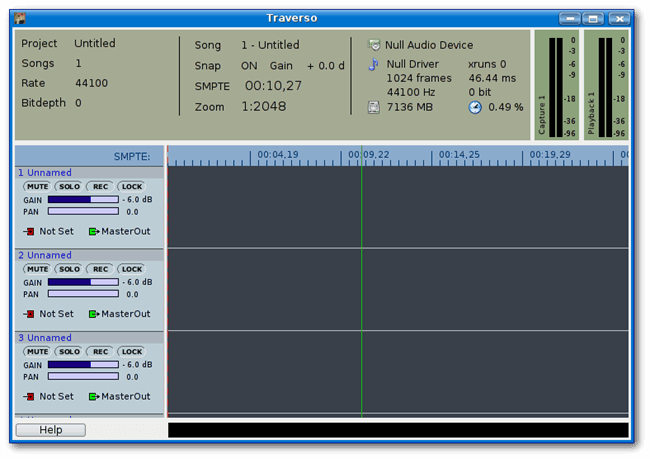Click timeline marker 00:19,29
The image size is (650, 459).
[x=550, y=155]
